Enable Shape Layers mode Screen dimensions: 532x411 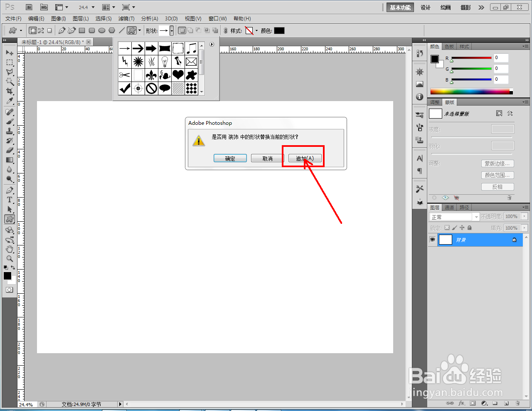pyautogui.click(x=33, y=30)
